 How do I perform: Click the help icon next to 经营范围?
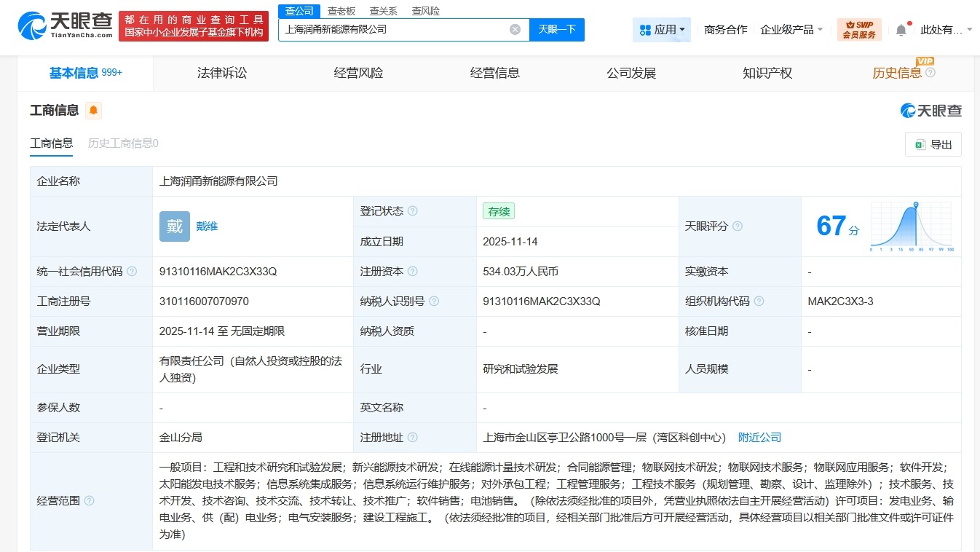coord(88,501)
